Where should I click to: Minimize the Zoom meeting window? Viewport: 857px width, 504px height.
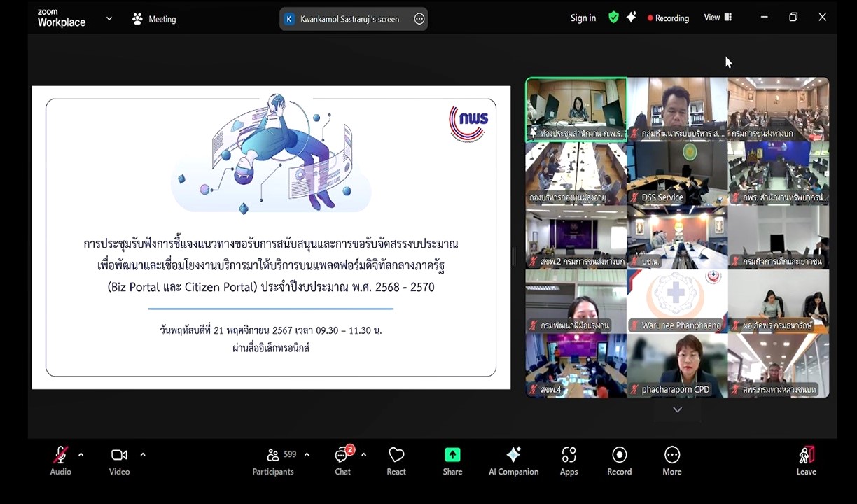click(x=764, y=17)
